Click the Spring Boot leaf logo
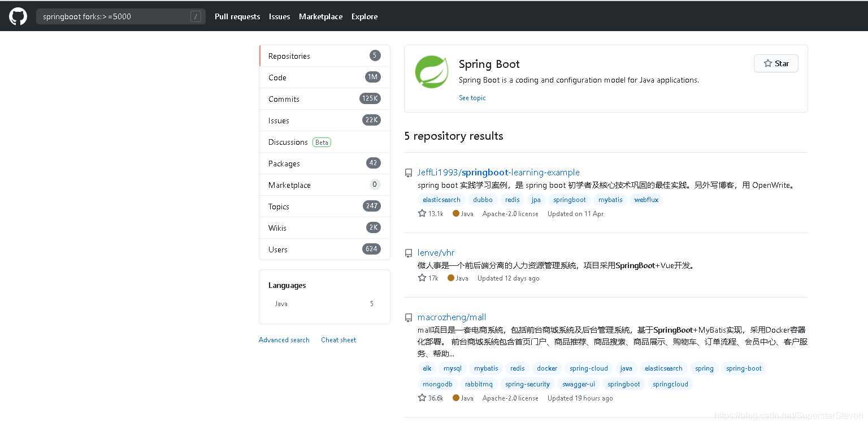Viewport: 868px width, 426px height. [x=432, y=72]
